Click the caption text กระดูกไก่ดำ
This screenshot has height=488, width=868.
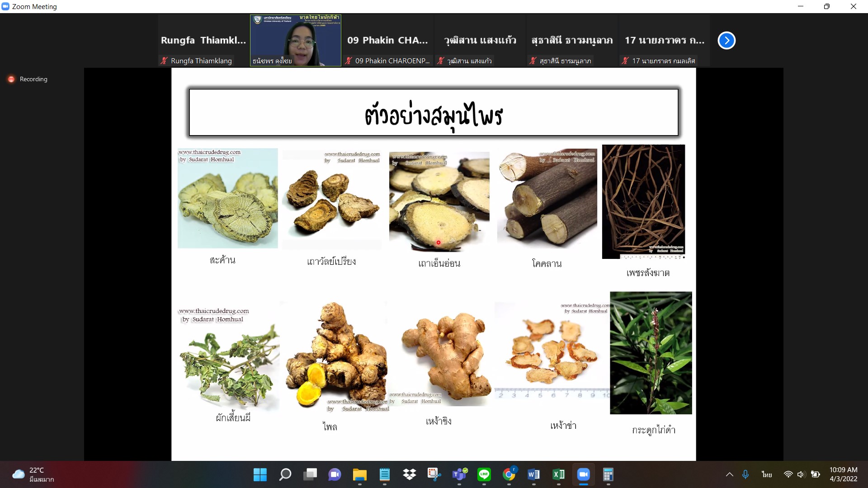(x=654, y=430)
